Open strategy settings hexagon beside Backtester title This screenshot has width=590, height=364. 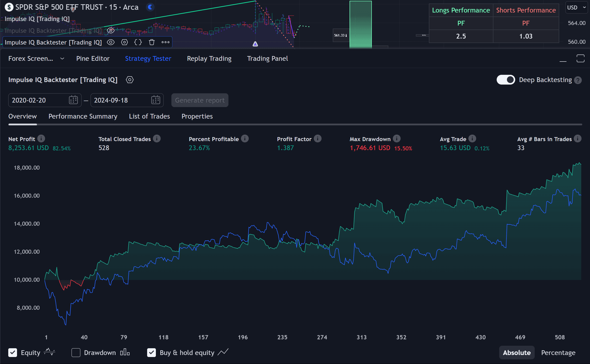tap(130, 80)
